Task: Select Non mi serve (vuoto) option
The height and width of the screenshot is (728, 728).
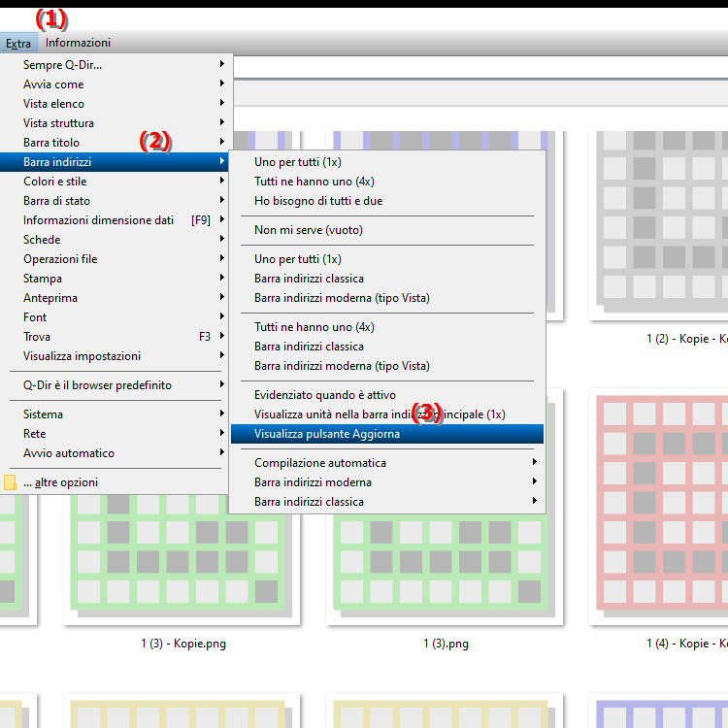Action: [387, 230]
